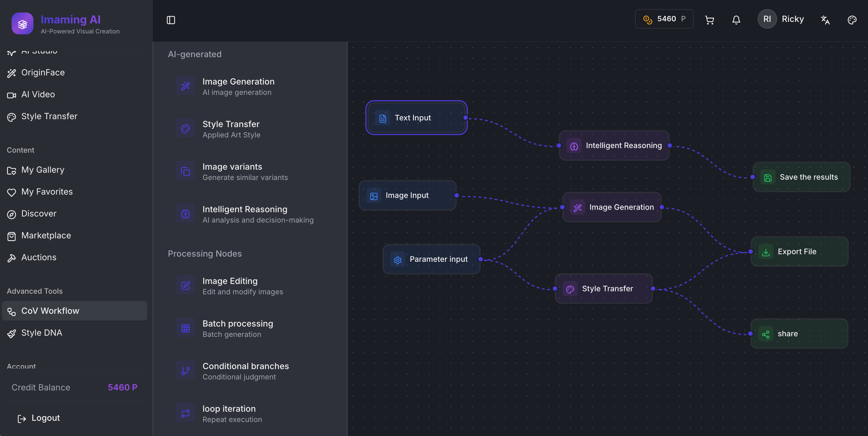Click the notifications bell icon
Viewport: 868px width, 436px height.
[x=736, y=20]
